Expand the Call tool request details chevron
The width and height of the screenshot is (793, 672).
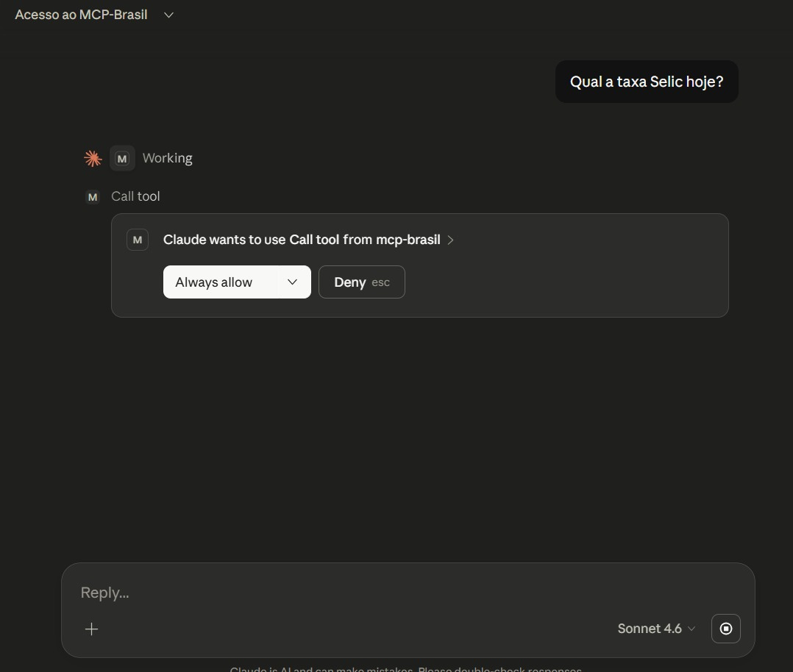(x=450, y=240)
